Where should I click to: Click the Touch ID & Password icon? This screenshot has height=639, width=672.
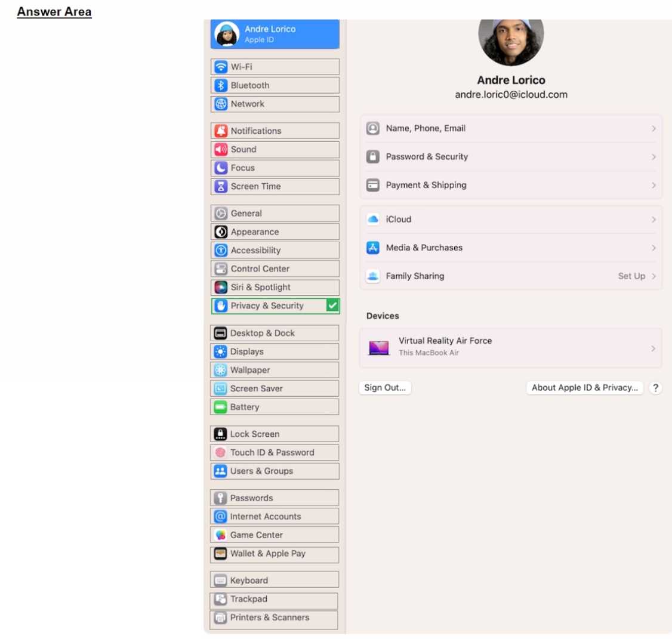pyautogui.click(x=219, y=452)
